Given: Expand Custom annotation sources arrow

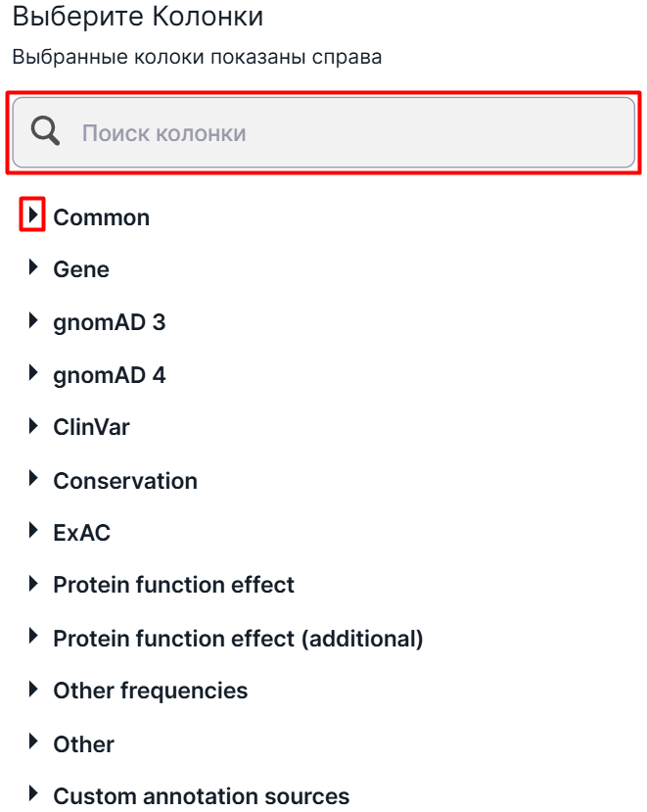Looking at the screenshot, I should (33, 793).
